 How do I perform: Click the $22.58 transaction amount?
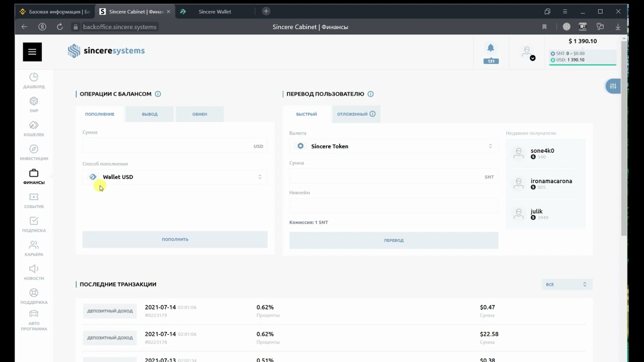click(489, 334)
